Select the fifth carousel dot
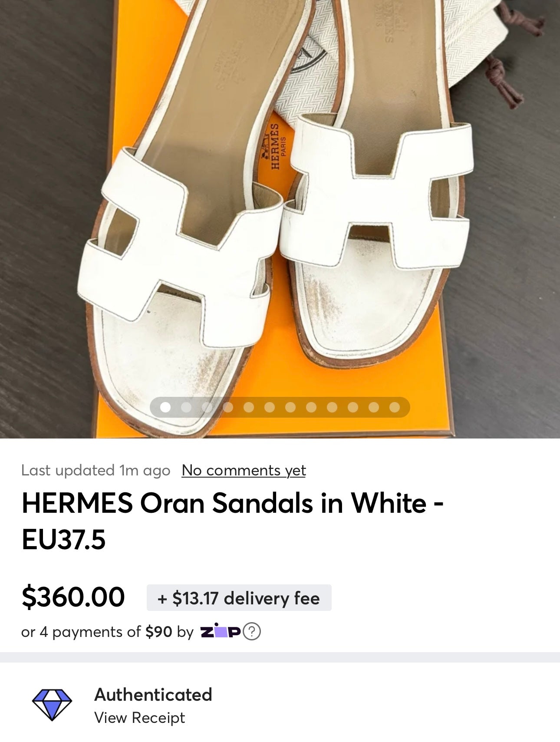 point(249,407)
